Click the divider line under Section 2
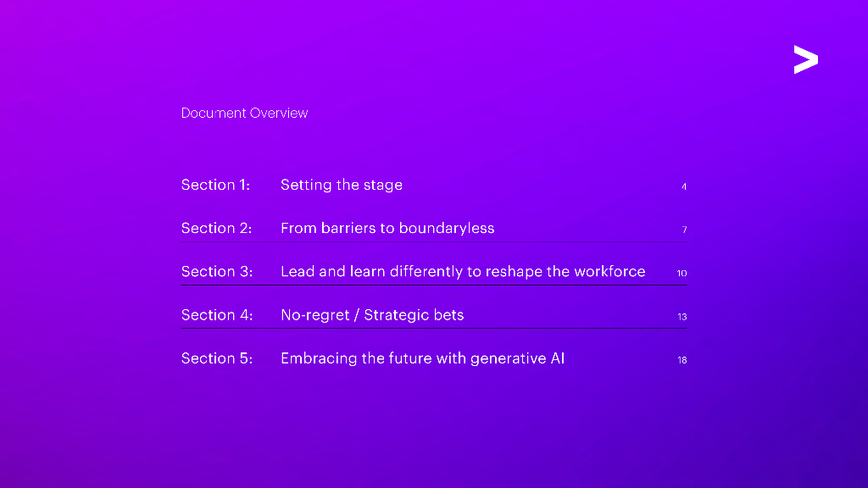This screenshot has height=488, width=868. [433, 242]
